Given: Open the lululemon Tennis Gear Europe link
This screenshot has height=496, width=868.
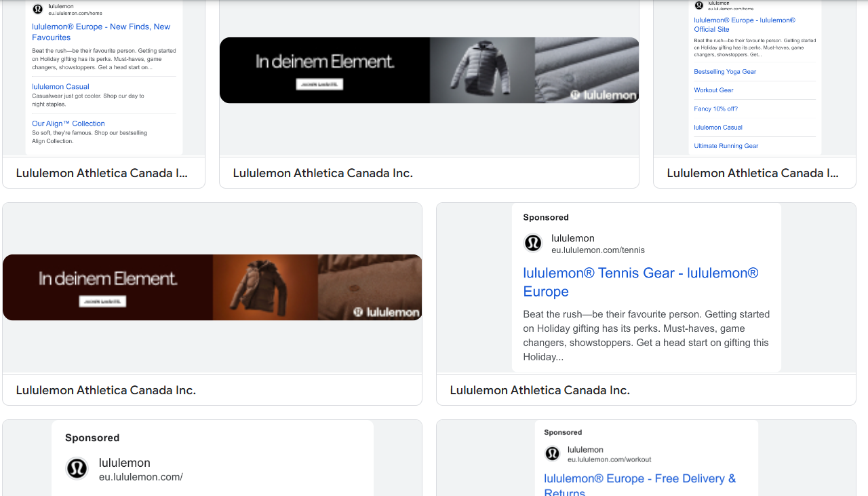Looking at the screenshot, I should click(640, 282).
